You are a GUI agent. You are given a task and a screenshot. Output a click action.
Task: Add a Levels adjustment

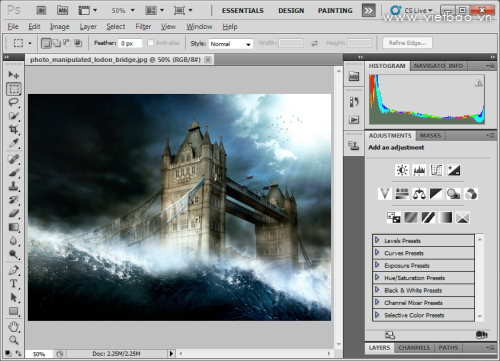point(419,170)
